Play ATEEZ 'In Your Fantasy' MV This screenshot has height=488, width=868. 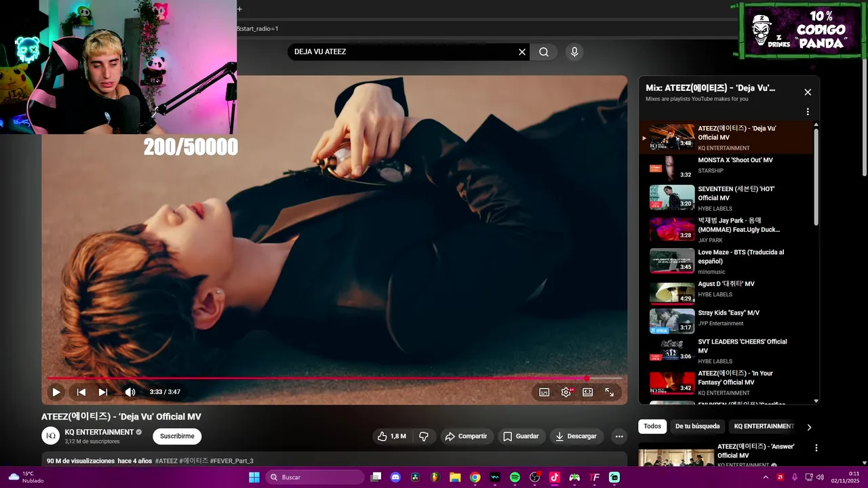coord(726,383)
